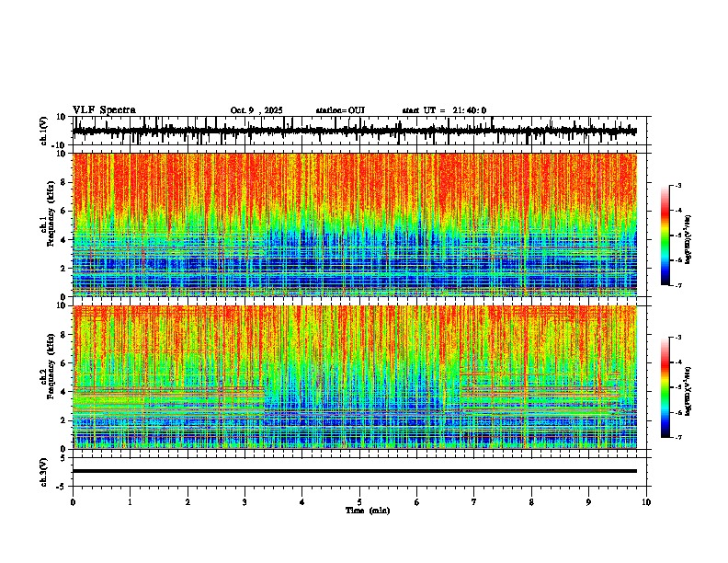Screen dimensions: 728x563
Task: Click the "VLF Spectra" title text
Action: [104, 110]
